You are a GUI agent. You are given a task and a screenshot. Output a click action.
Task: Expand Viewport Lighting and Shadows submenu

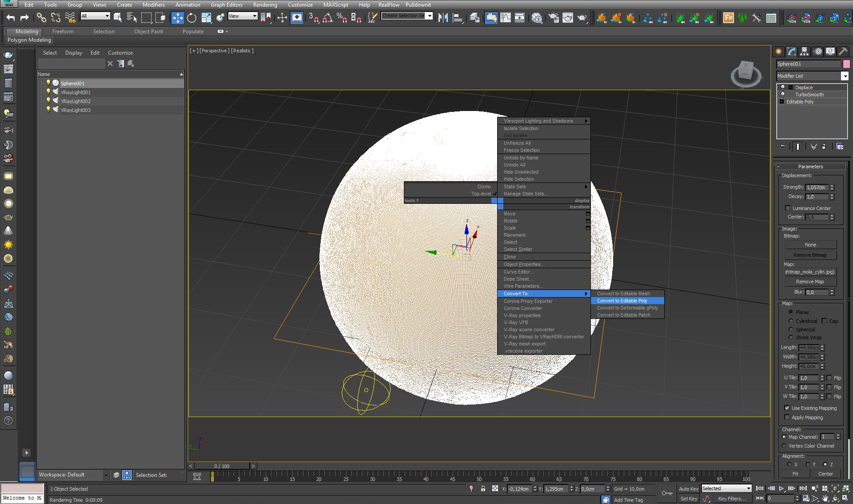pos(544,121)
